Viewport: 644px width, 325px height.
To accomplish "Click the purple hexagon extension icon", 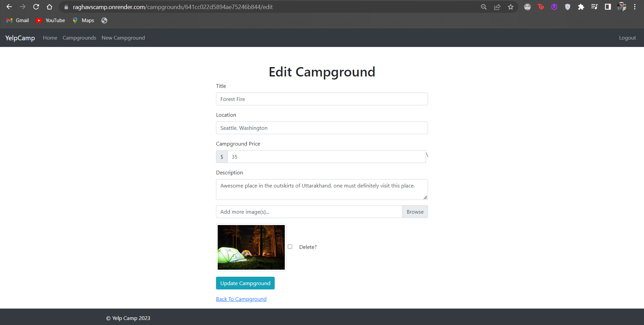I will coord(554,7).
